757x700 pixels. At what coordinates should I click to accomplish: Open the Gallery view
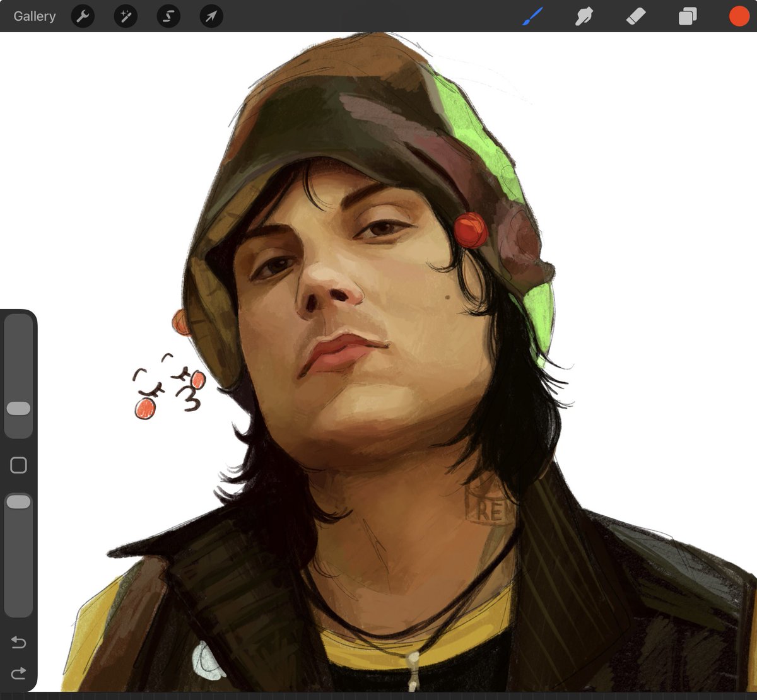pos(35,16)
